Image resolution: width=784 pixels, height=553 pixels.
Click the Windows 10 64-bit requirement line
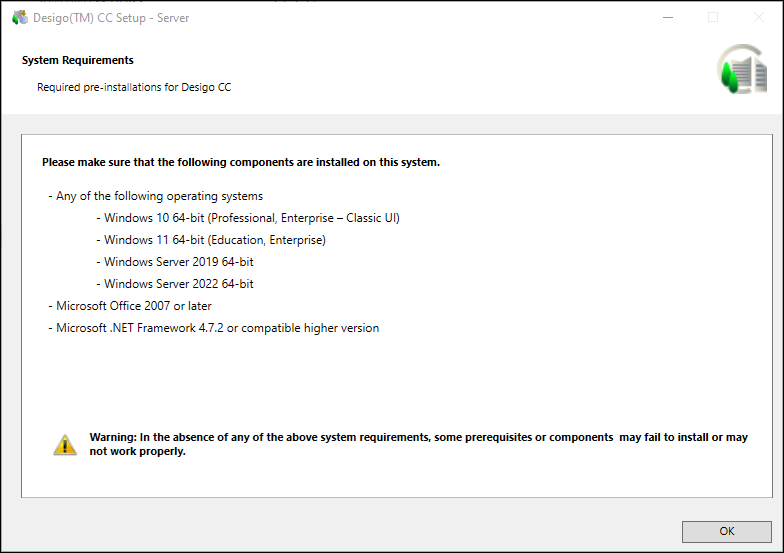pyautogui.click(x=251, y=218)
